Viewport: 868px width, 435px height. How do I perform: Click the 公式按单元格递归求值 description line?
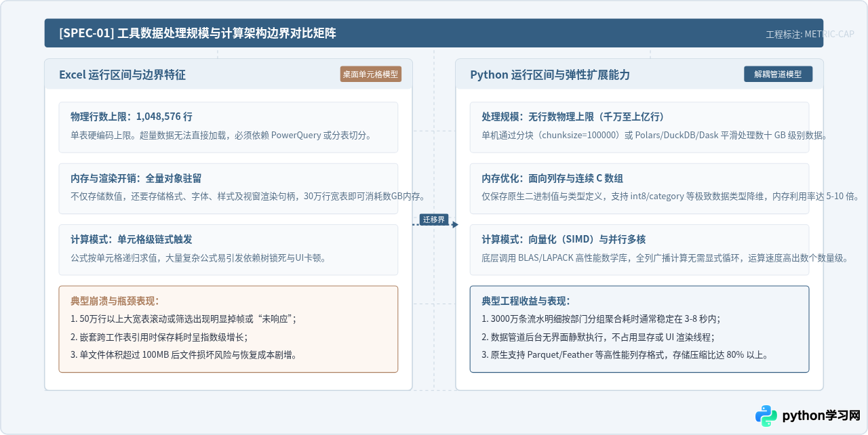point(198,257)
